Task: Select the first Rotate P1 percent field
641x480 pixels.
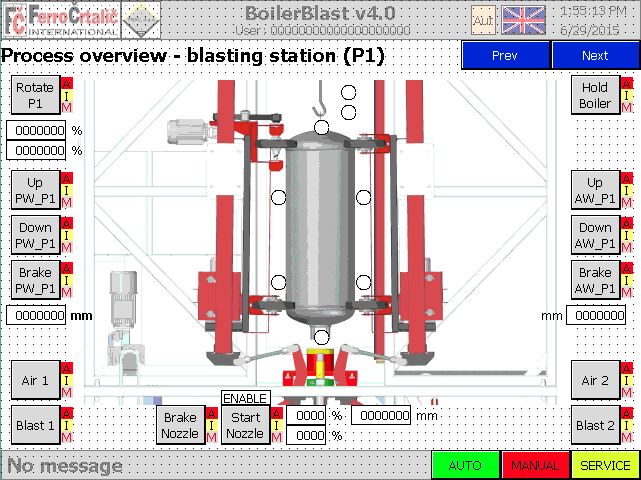Action: pyautogui.click(x=36, y=130)
